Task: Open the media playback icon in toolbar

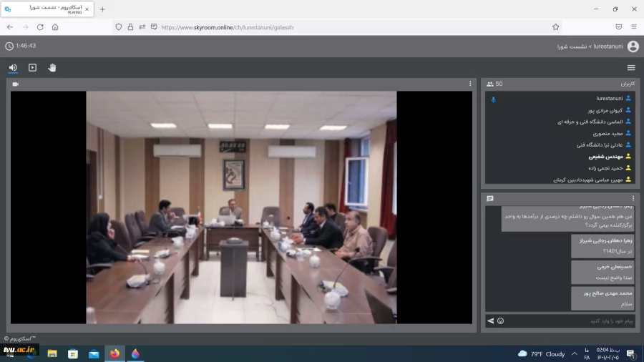Action: 32,67
